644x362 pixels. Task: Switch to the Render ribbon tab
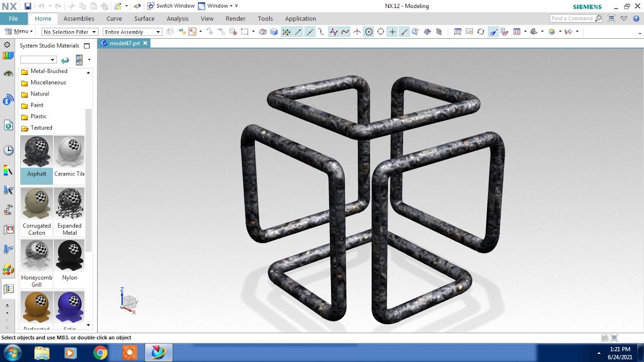click(235, 19)
